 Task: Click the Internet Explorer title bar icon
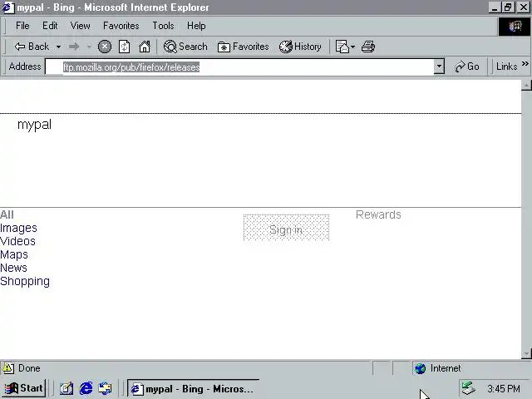[x=8, y=7]
